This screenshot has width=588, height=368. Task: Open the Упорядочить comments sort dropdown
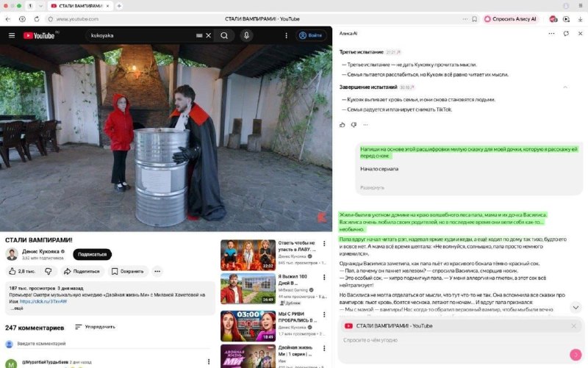[x=96, y=327]
